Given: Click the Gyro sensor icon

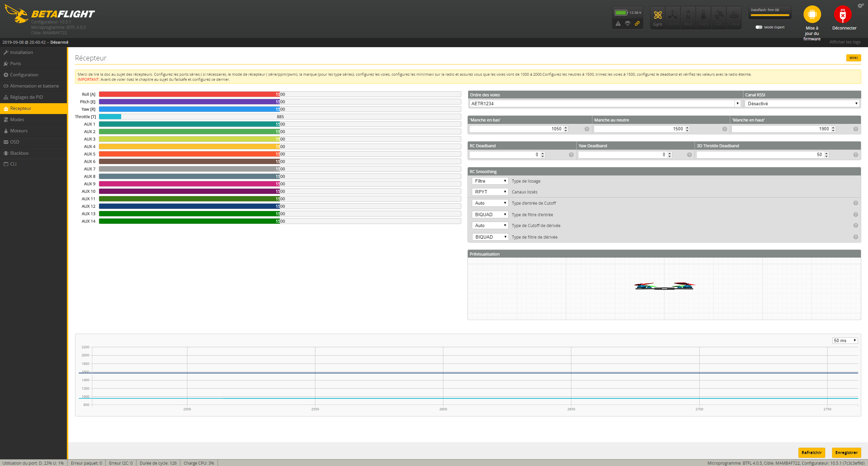Looking at the screenshot, I should click(x=658, y=15).
